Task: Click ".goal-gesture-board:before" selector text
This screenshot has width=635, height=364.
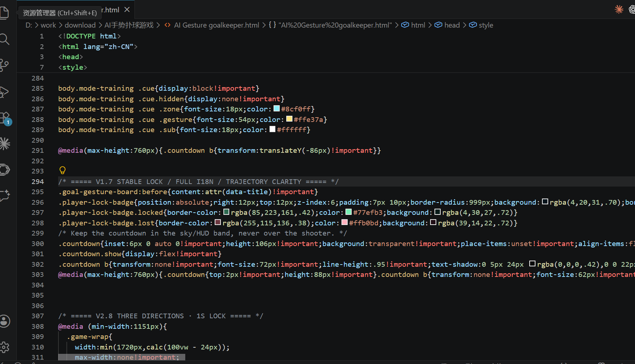Action: [113, 192]
